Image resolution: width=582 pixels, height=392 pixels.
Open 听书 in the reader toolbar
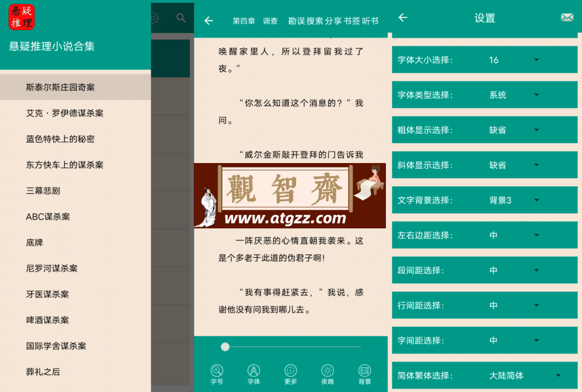point(370,21)
